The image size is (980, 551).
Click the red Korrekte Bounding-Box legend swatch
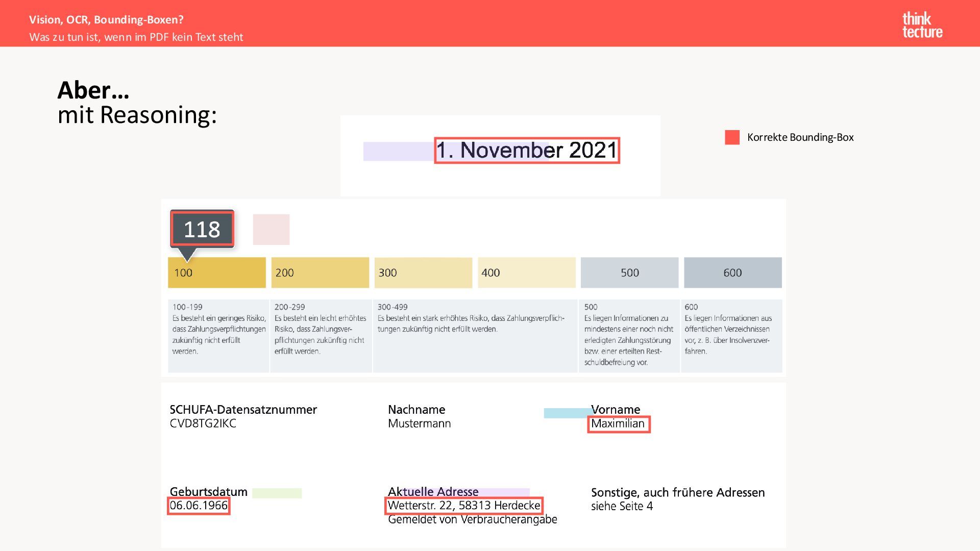[x=732, y=137]
